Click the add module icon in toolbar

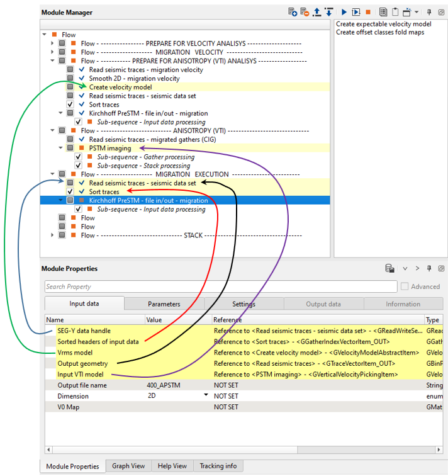point(293,12)
